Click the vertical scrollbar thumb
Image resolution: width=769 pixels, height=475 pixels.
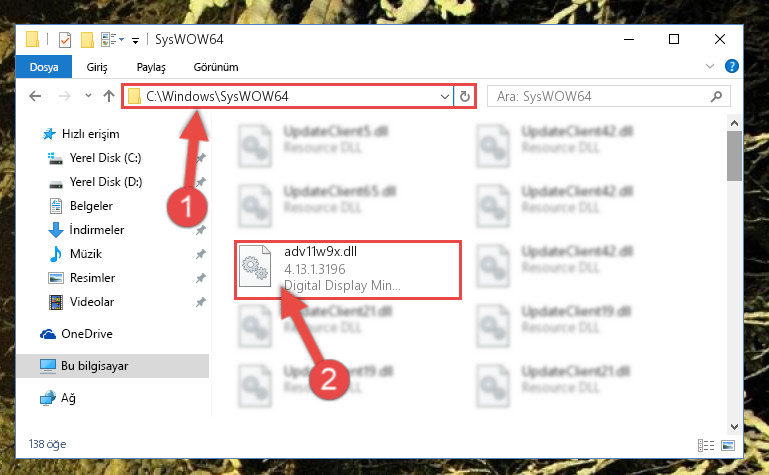(x=734, y=156)
